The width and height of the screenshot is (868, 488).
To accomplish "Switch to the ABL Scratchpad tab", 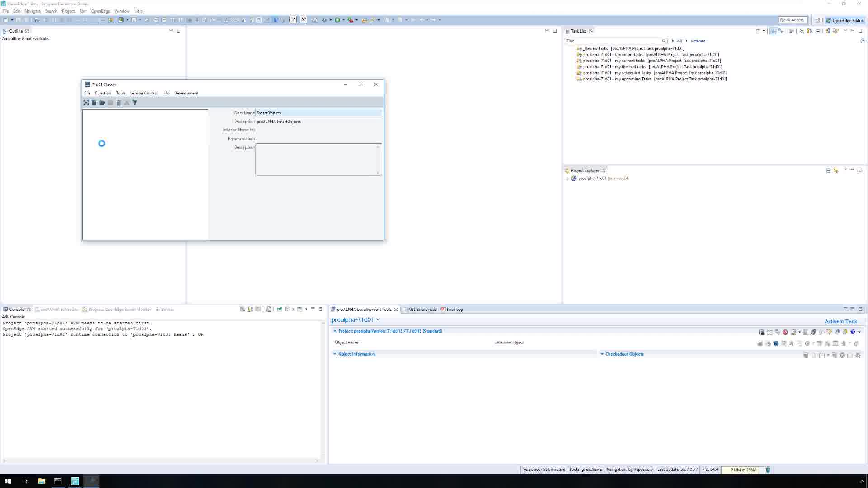I will pyautogui.click(x=419, y=310).
